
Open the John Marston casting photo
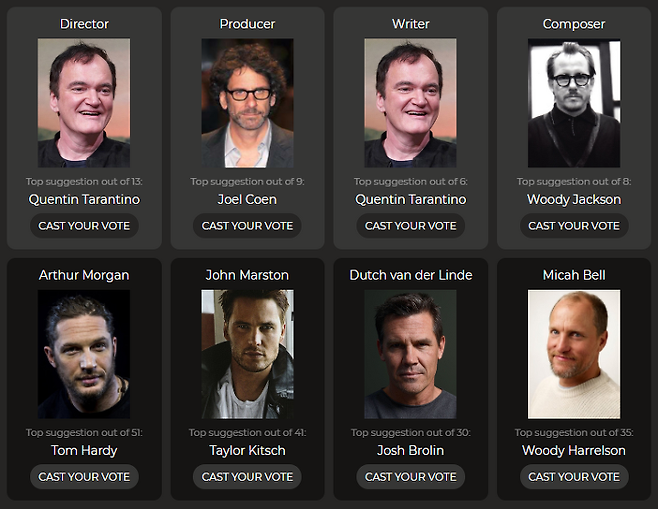pos(247,354)
